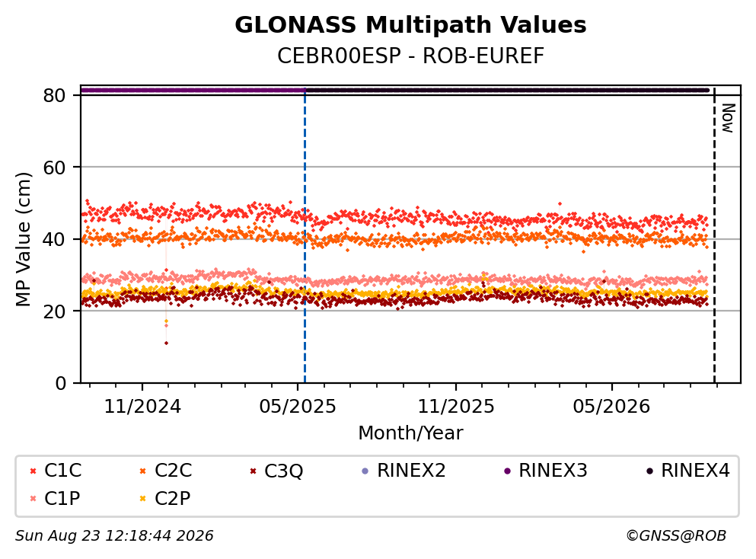Click the y-axis value 0
This screenshot has height=559, width=756.
(x=60, y=383)
